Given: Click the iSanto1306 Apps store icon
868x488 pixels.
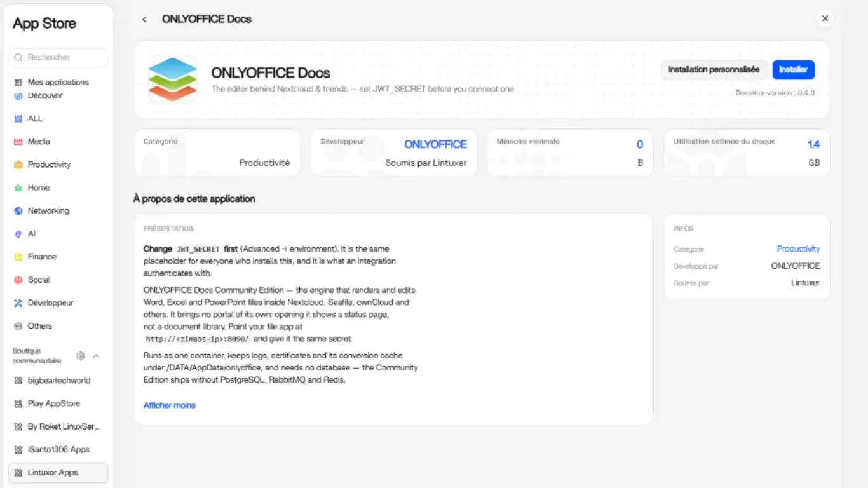Looking at the screenshot, I should click(x=18, y=449).
